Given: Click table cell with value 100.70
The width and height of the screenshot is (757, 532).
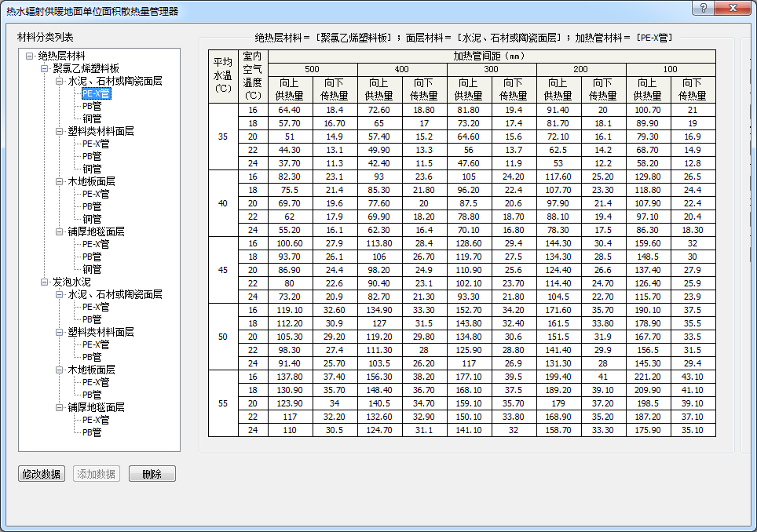Looking at the screenshot, I should [648, 110].
